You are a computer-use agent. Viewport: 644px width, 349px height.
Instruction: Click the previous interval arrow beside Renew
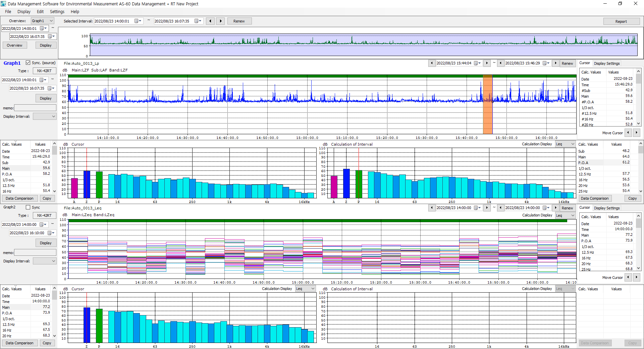click(210, 21)
